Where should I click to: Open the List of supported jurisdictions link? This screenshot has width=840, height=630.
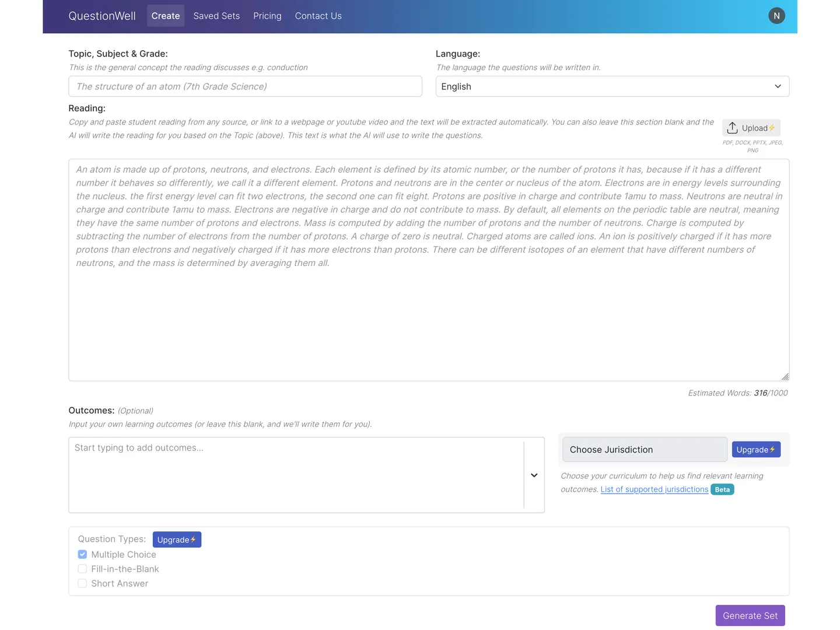pos(654,489)
